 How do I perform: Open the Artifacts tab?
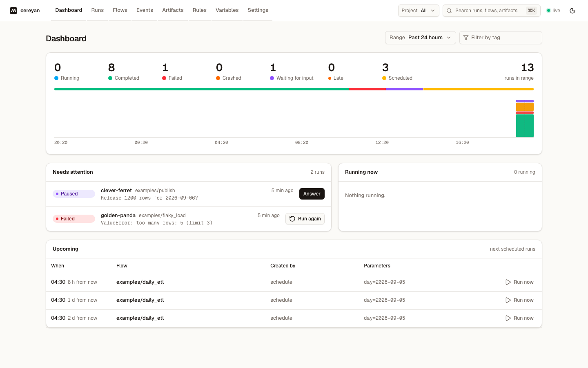pos(173,10)
